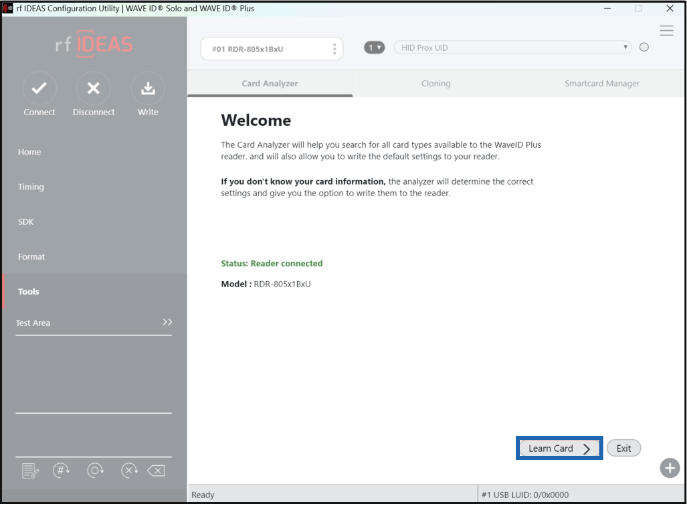Click the Status: Reader connected text

click(x=272, y=263)
